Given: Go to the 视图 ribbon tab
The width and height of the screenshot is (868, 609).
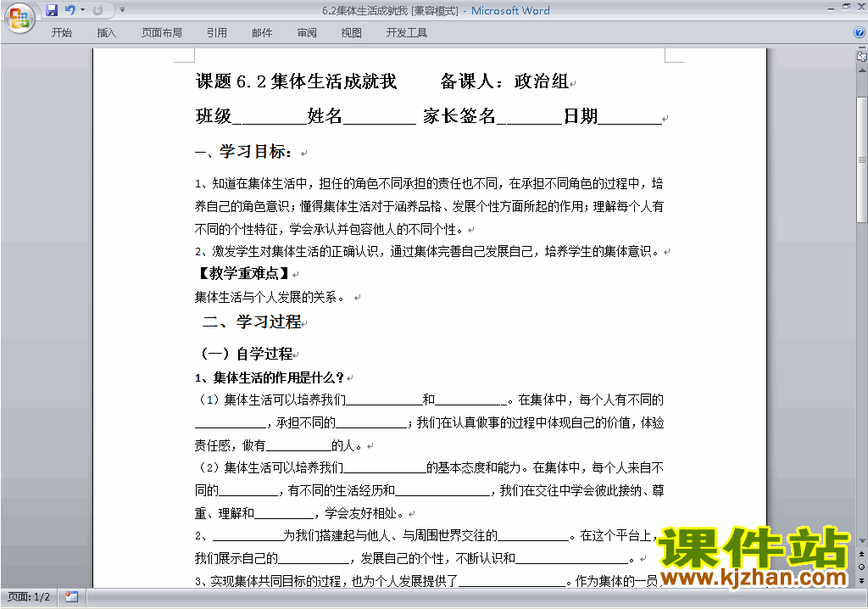Looking at the screenshot, I should [352, 33].
